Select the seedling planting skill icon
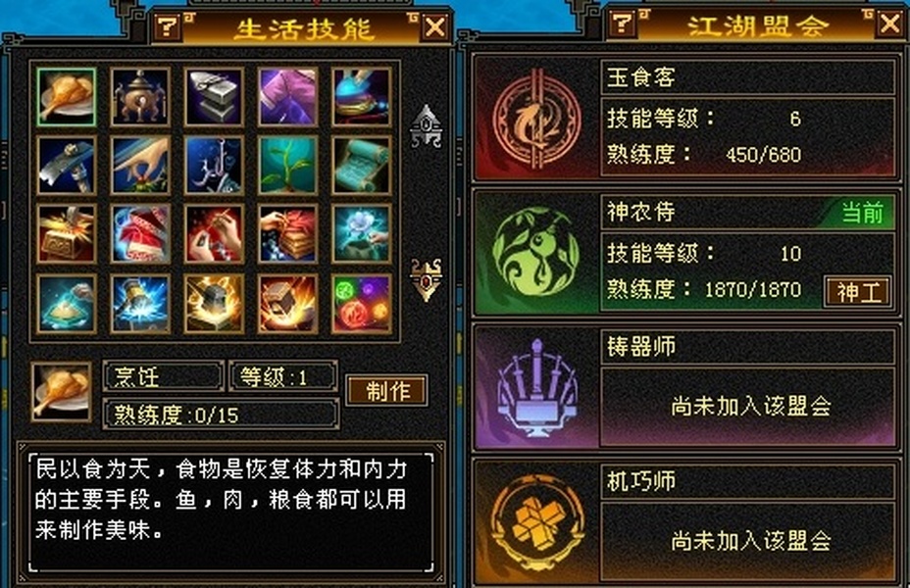This screenshot has height=588, width=910. click(288, 166)
